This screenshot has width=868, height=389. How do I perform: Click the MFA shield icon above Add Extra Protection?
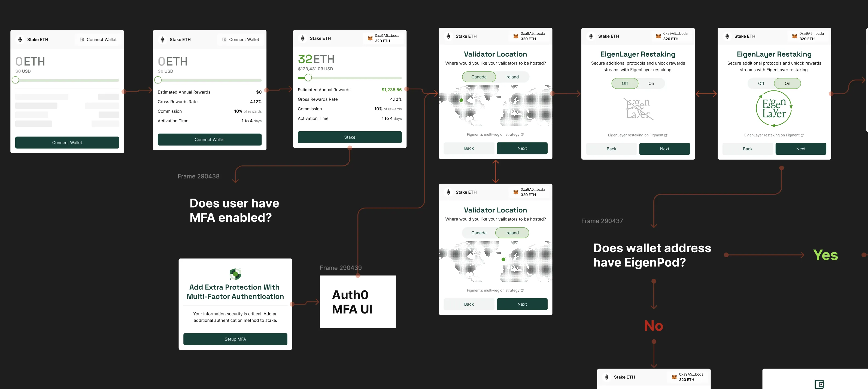(x=235, y=274)
